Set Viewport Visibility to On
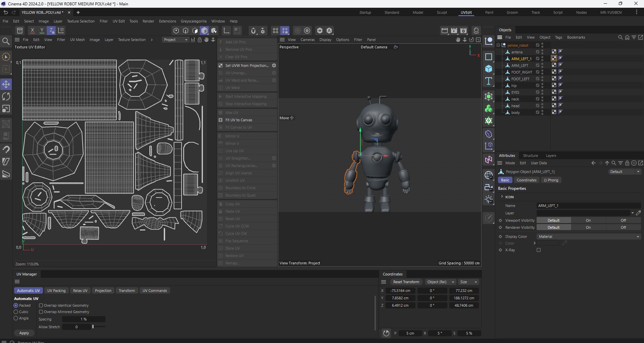 (588, 220)
